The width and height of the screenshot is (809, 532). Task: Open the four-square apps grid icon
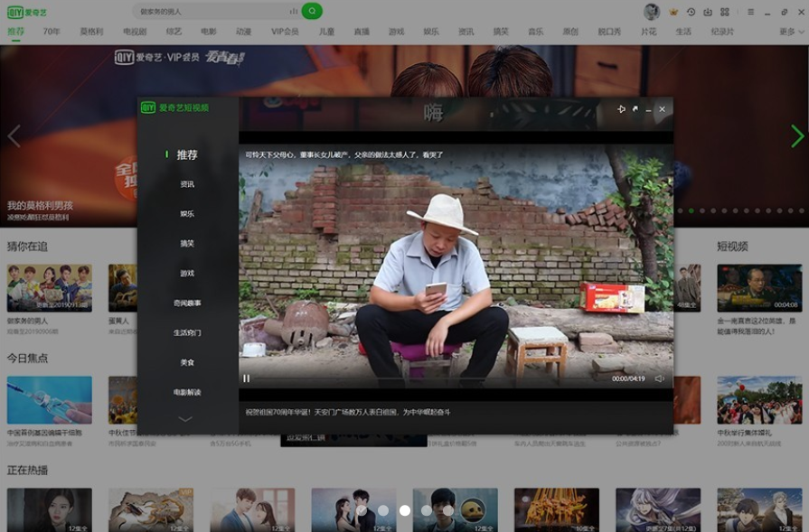point(725,12)
